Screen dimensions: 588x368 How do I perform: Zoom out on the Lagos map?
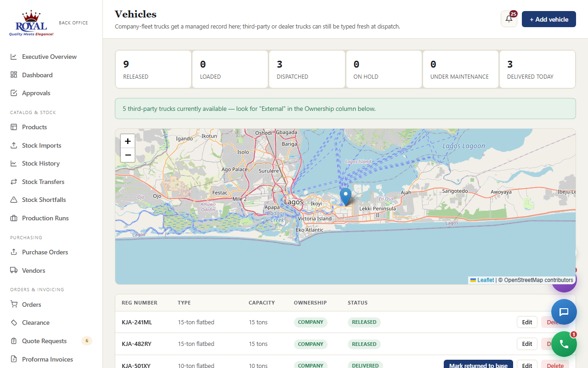[128, 155]
